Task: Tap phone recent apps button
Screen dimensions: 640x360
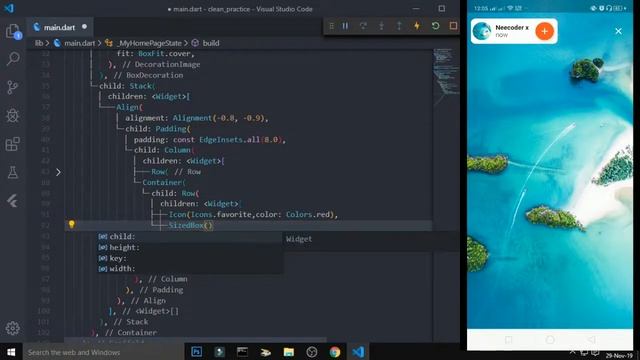Action: pos(509,340)
